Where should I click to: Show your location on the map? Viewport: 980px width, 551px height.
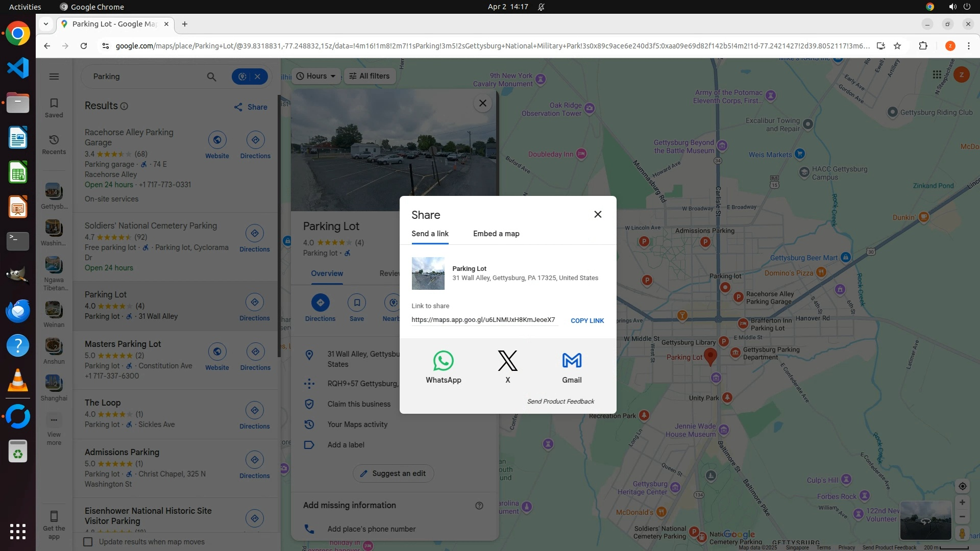tap(962, 486)
